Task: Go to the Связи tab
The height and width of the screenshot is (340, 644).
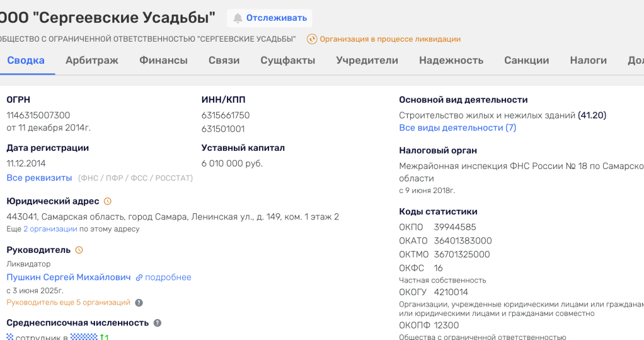Action: click(224, 61)
